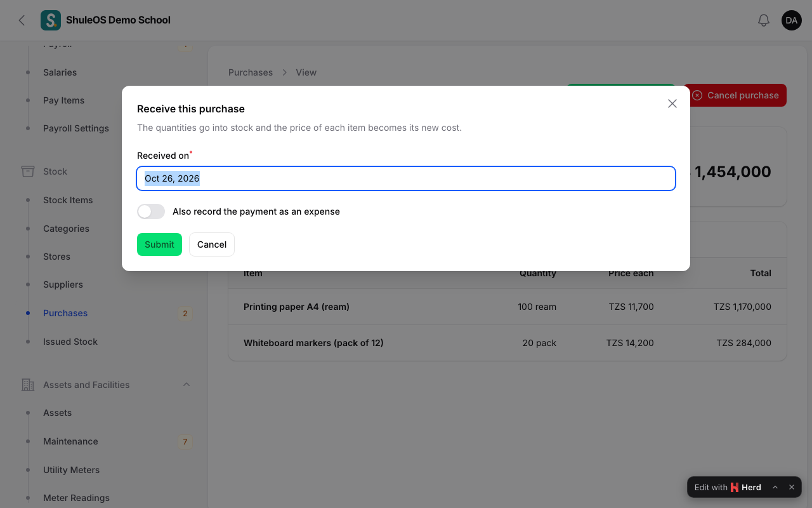Click the TZS 1,170,000 total cell
The width and height of the screenshot is (812, 508).
(x=742, y=307)
